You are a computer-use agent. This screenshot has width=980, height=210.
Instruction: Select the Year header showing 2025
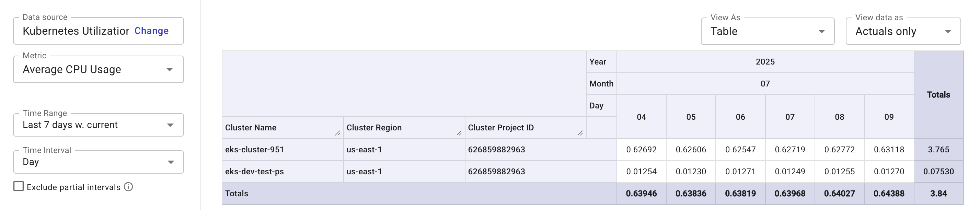point(765,61)
